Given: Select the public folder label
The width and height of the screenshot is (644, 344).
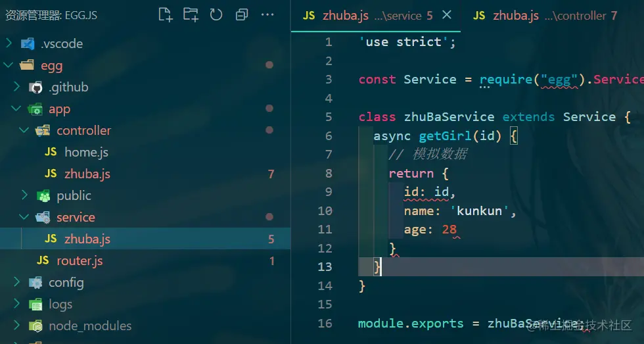Looking at the screenshot, I should [74, 195].
